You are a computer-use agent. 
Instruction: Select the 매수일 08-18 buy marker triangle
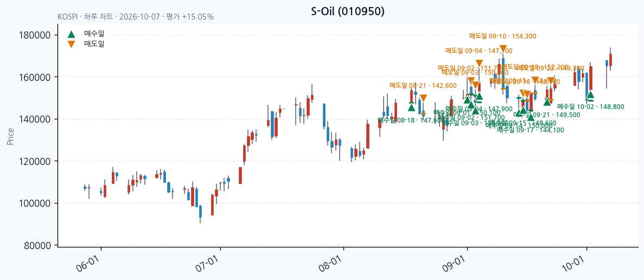click(x=412, y=107)
